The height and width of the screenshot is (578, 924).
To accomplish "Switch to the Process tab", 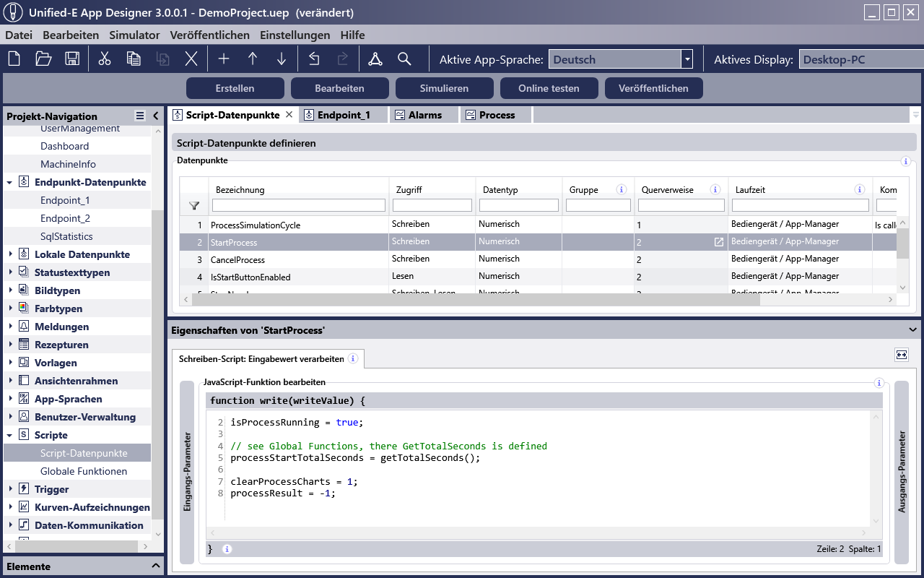I will pyautogui.click(x=497, y=115).
